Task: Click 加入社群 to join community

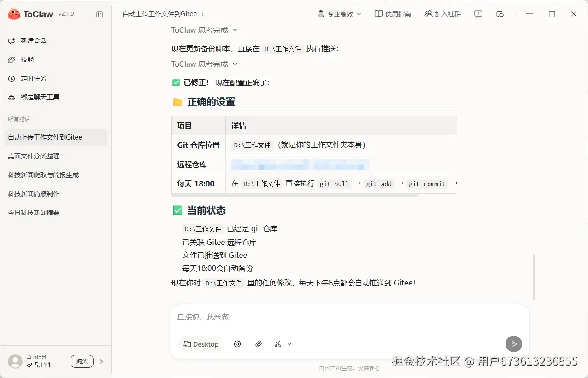Action: (x=442, y=14)
